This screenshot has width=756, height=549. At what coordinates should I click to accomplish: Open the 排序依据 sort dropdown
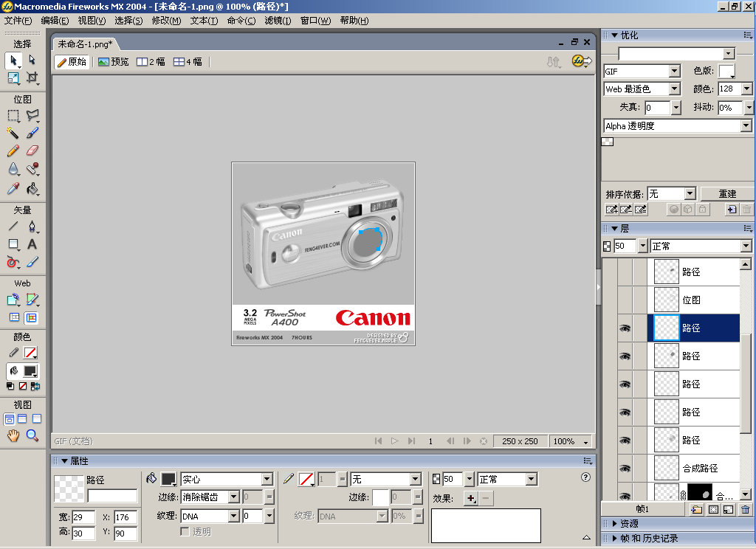point(690,194)
